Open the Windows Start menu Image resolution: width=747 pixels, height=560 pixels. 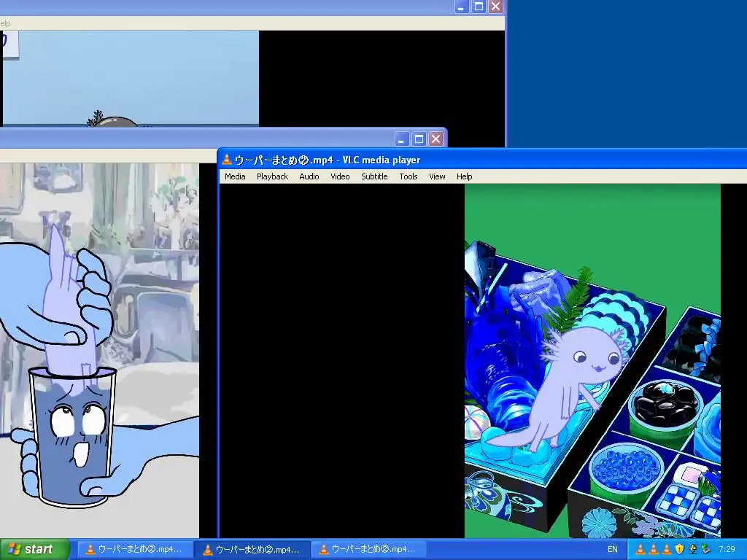[34, 549]
